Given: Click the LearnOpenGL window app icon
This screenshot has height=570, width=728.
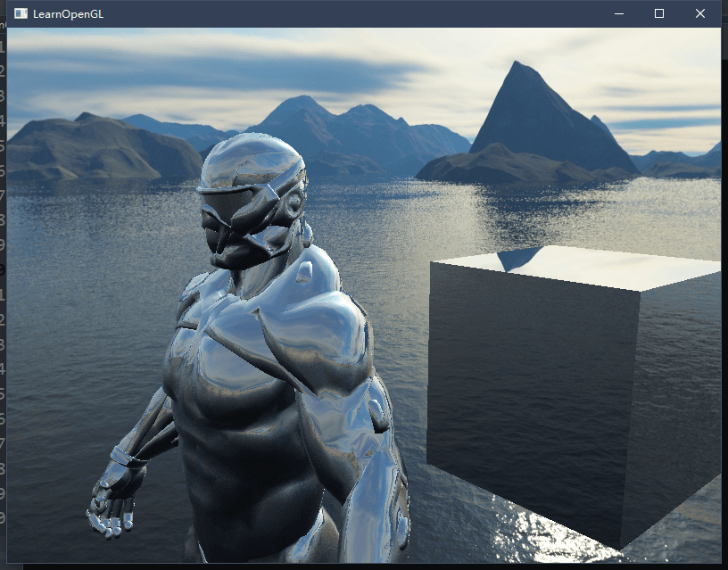Looking at the screenshot, I should (21, 13).
